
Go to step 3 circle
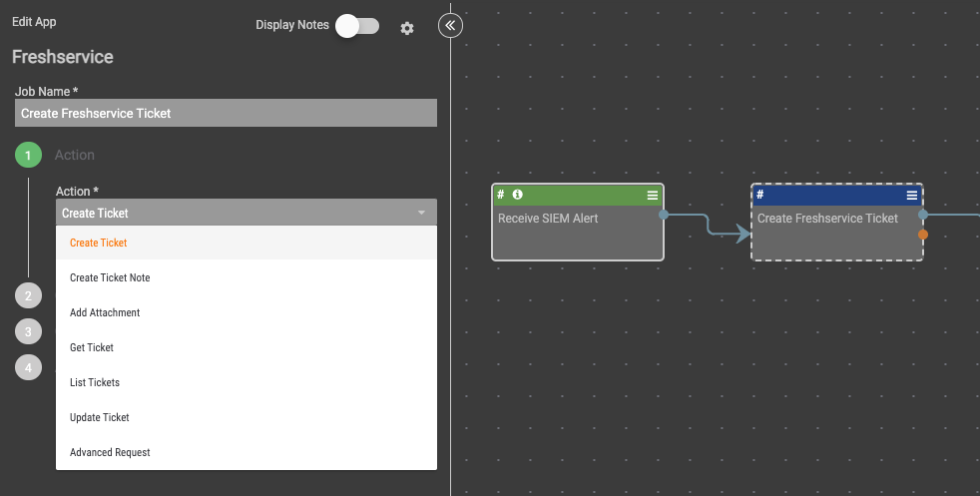[x=28, y=331]
